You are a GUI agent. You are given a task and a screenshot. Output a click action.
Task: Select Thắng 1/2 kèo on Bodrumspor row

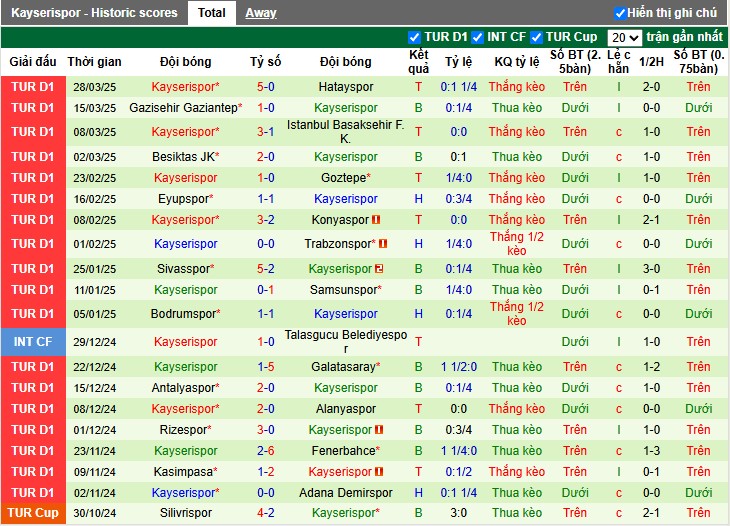point(517,314)
